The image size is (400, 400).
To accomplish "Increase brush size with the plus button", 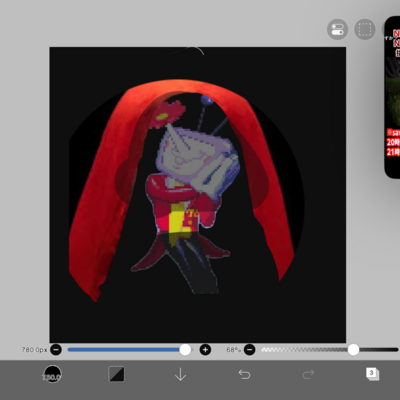I will [x=205, y=350].
